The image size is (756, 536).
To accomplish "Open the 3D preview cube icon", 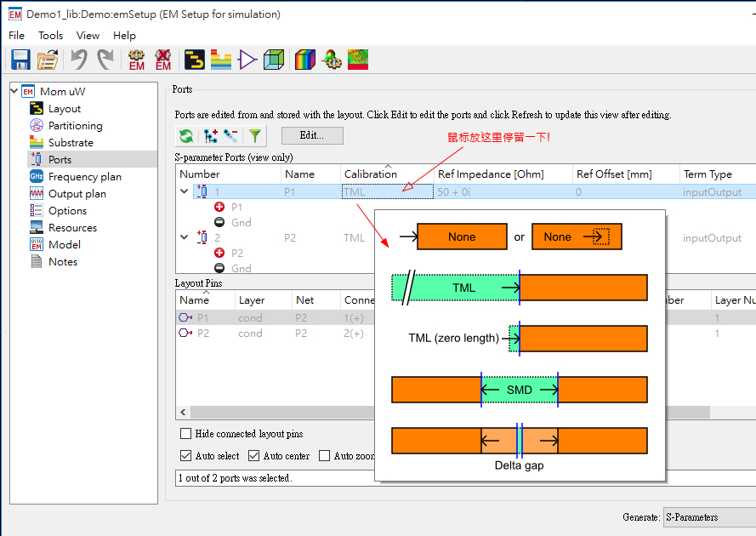I will tap(274, 60).
